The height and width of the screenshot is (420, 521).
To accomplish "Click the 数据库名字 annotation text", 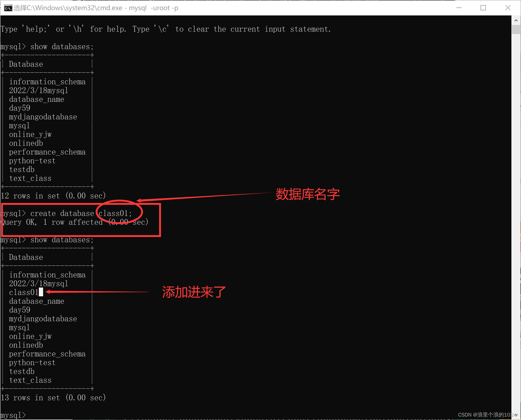I will click(307, 194).
